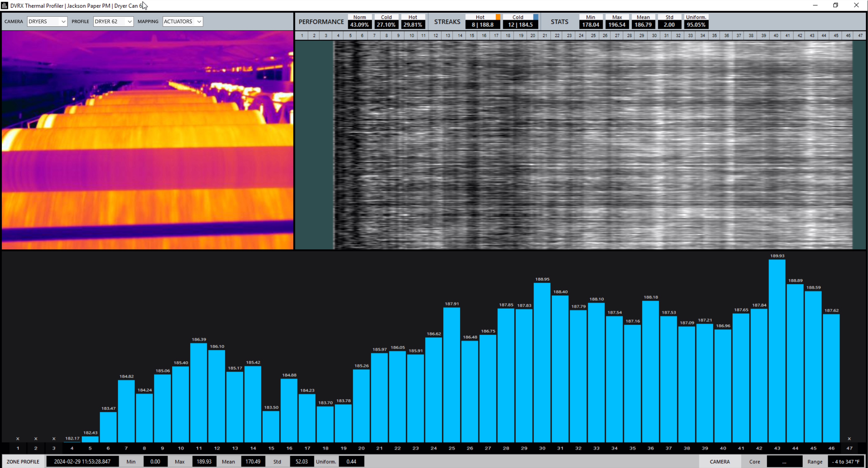Click the x marker above zone 3
Image resolution: width=868 pixels, height=468 pixels.
click(x=54, y=438)
